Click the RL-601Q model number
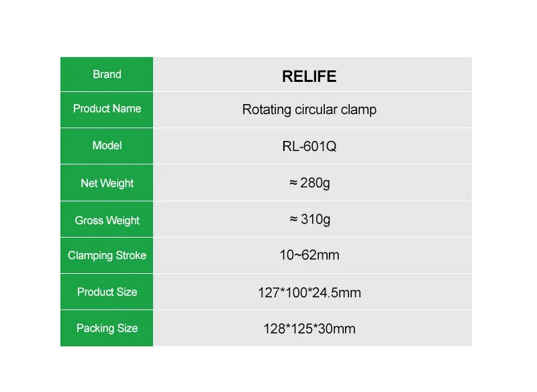537x392 pixels. pos(309,146)
